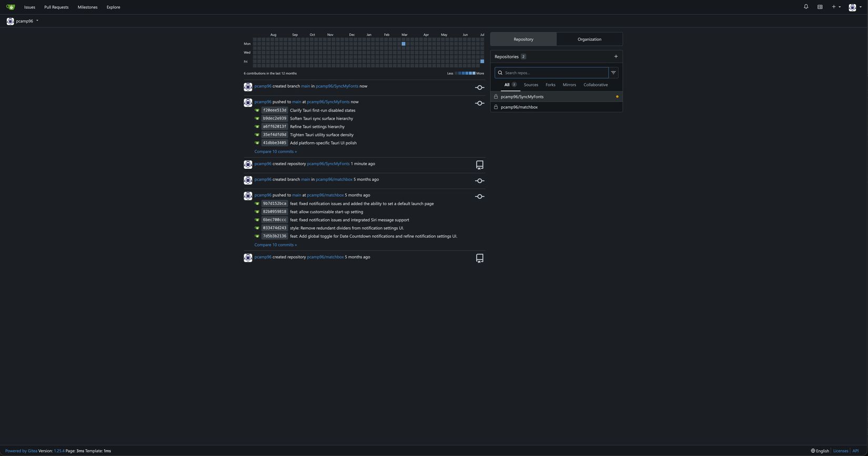Add a new repository with the plus icon

click(x=616, y=56)
